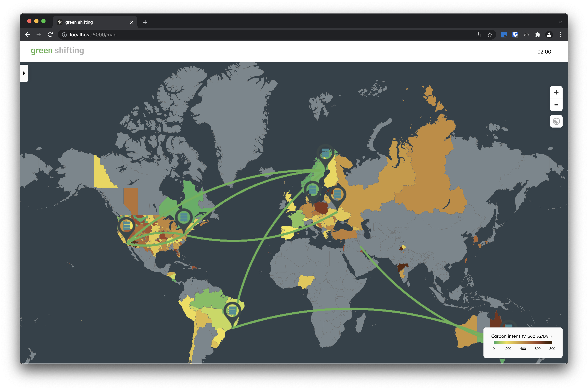Zoom out of the map
This screenshot has width=588, height=390.
pos(556,105)
